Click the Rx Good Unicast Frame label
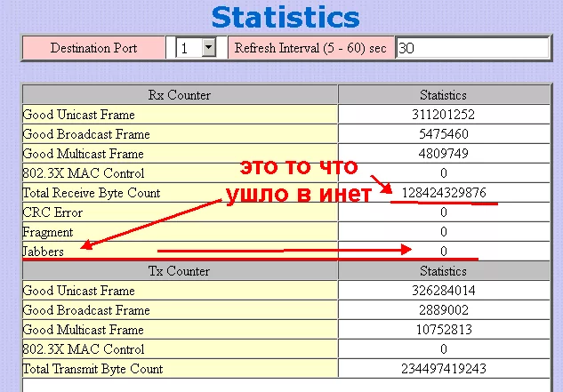 click(x=78, y=115)
